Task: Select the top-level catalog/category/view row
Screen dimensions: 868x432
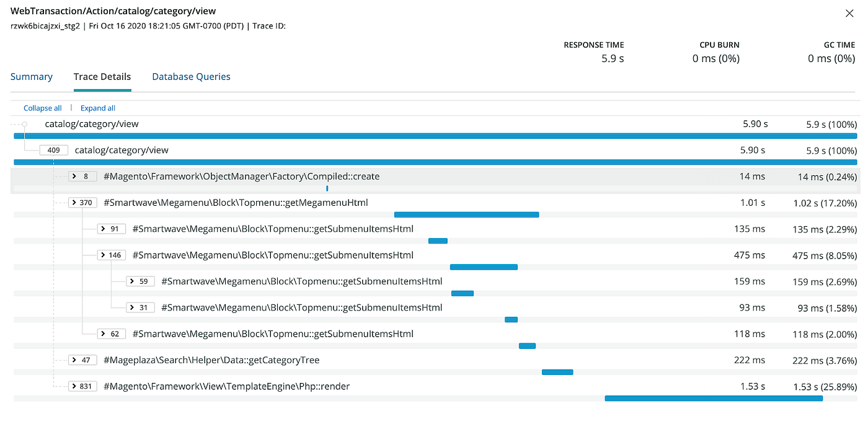Action: (x=92, y=124)
